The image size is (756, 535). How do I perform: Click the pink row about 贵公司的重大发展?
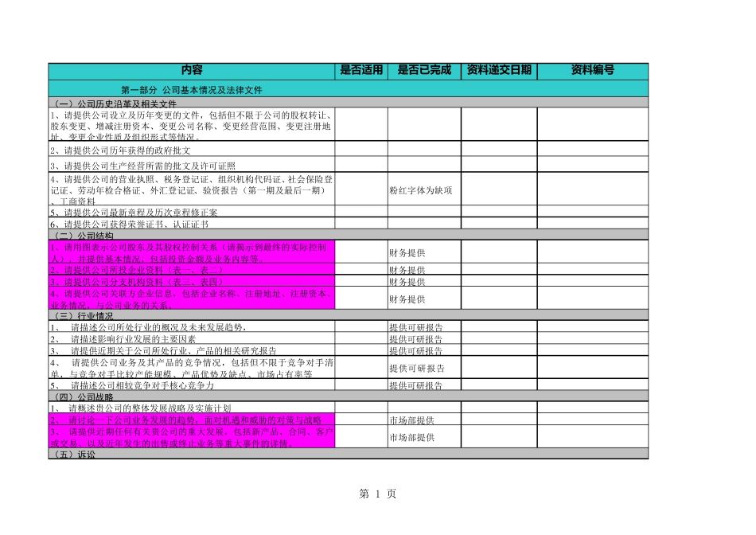pos(192,436)
